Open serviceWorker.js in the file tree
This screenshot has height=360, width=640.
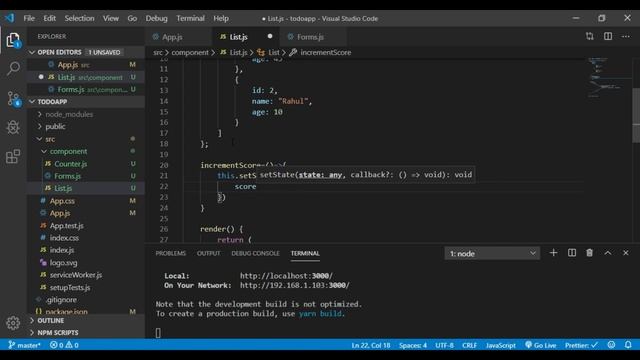86,275
